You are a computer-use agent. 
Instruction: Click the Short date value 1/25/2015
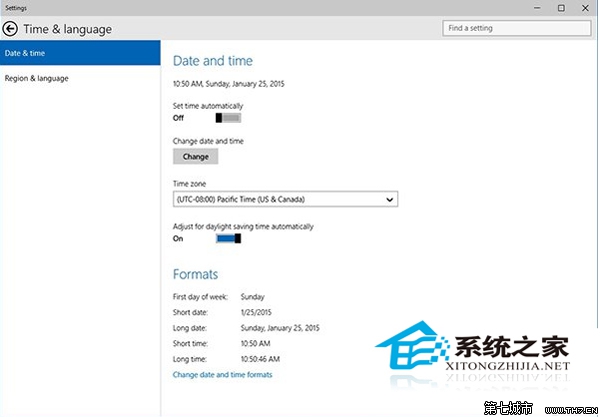256,313
